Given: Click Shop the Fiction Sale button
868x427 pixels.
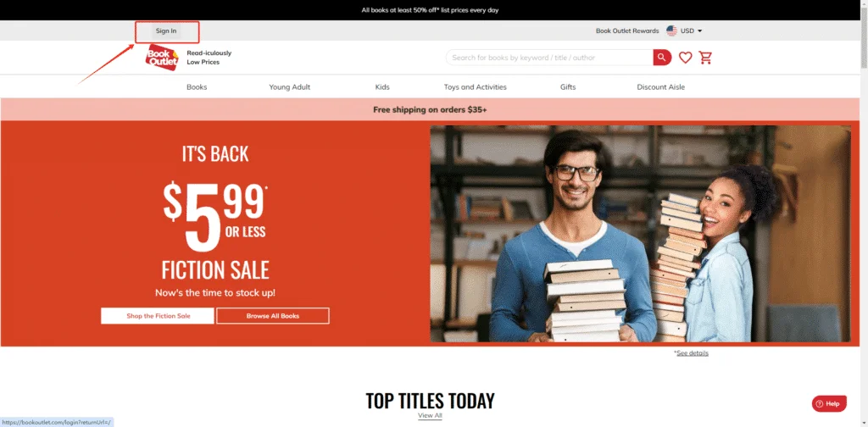Looking at the screenshot, I should point(158,316).
